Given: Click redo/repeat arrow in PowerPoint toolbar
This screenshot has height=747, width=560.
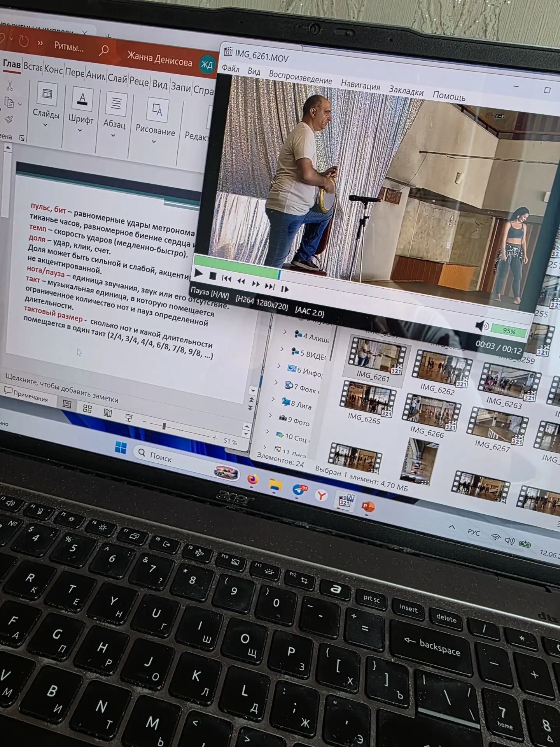Looking at the screenshot, I should point(23,41).
